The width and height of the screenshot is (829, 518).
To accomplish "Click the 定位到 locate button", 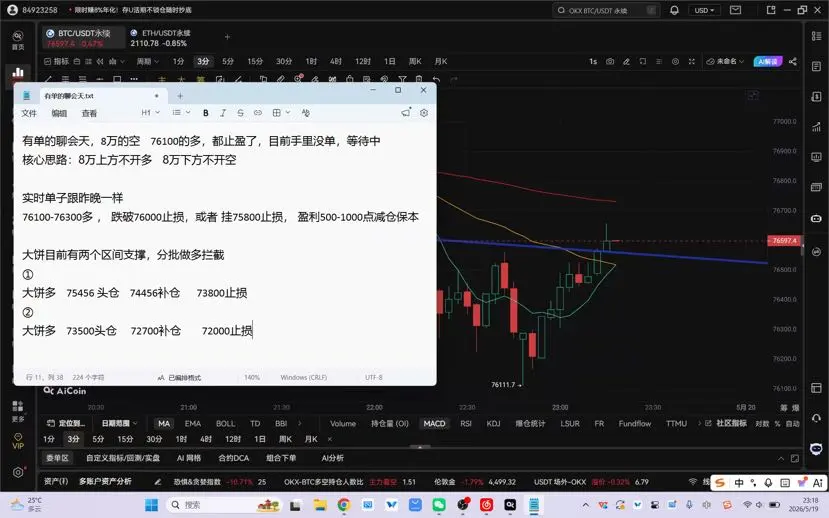I will [66, 423].
